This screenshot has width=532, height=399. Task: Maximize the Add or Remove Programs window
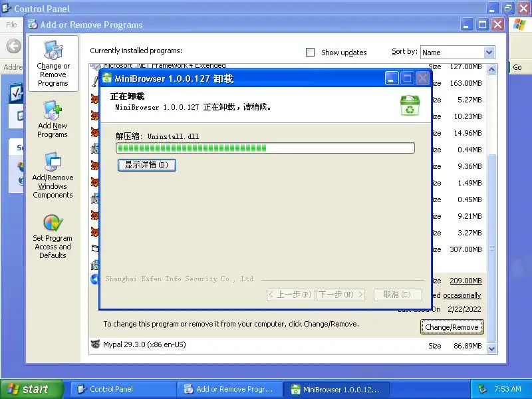click(x=482, y=25)
